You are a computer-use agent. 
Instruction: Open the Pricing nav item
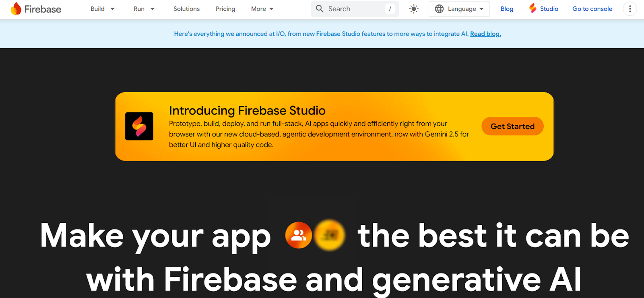225,8
